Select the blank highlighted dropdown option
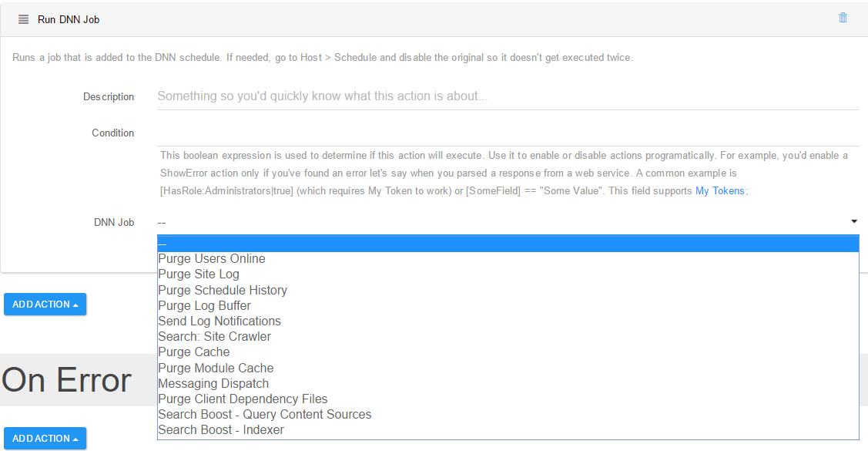 pos(508,244)
